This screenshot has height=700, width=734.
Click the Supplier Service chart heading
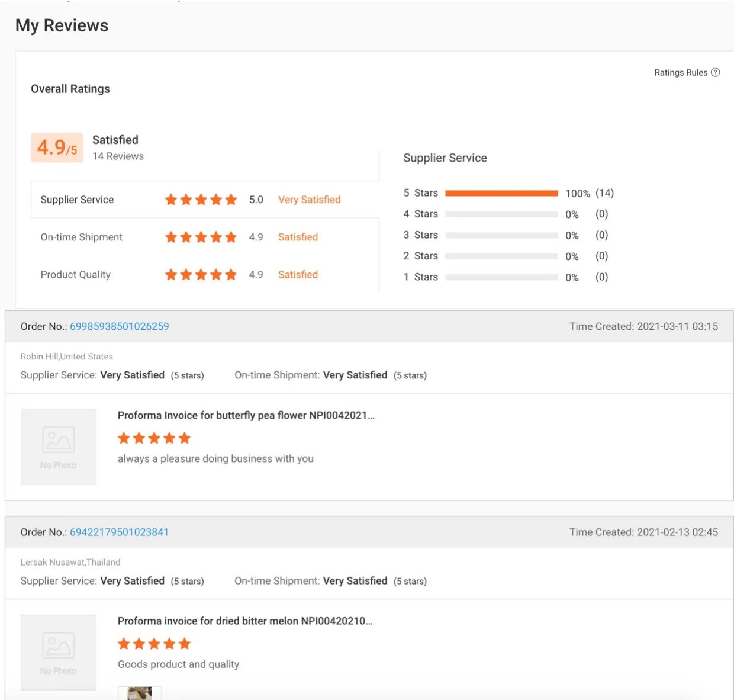point(445,158)
